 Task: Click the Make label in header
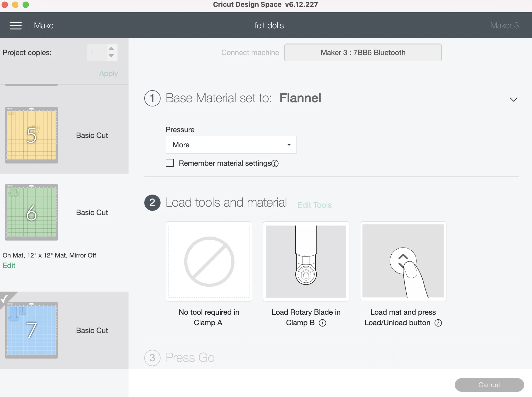44,25
